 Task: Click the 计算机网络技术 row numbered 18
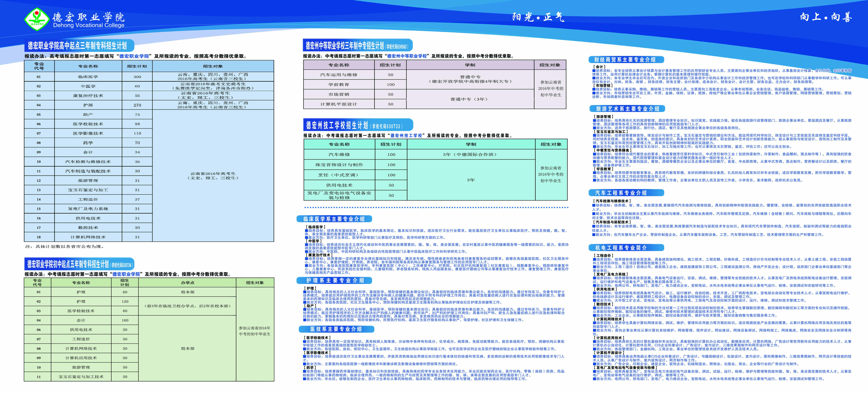tap(88, 237)
